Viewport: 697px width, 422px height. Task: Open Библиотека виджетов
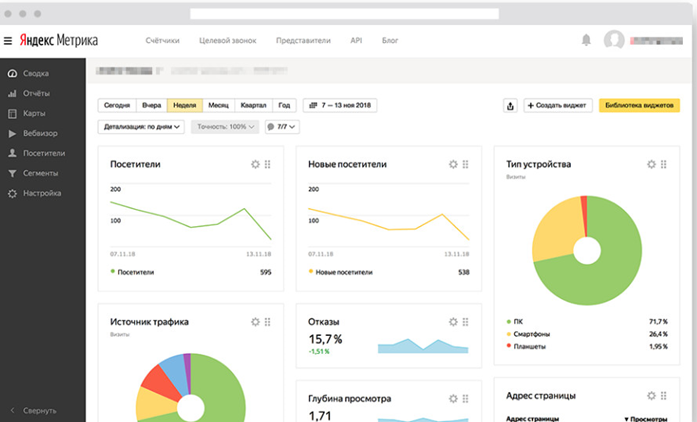639,105
